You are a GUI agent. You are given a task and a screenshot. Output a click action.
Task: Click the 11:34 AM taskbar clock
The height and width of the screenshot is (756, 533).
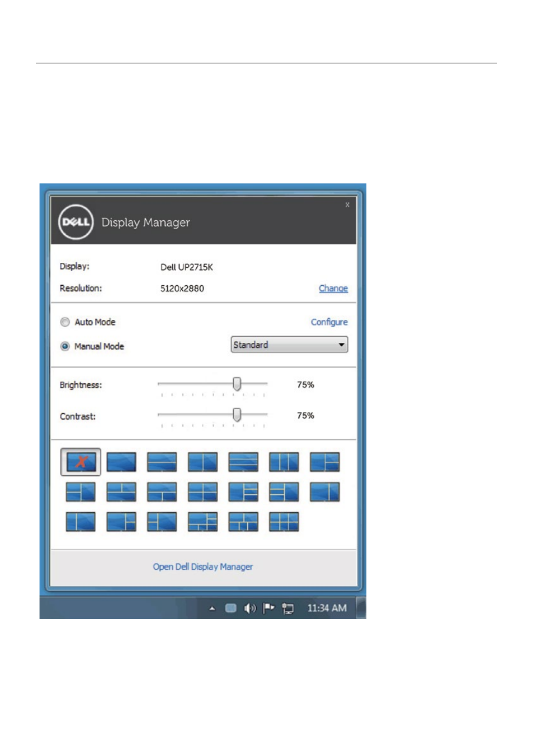327,608
